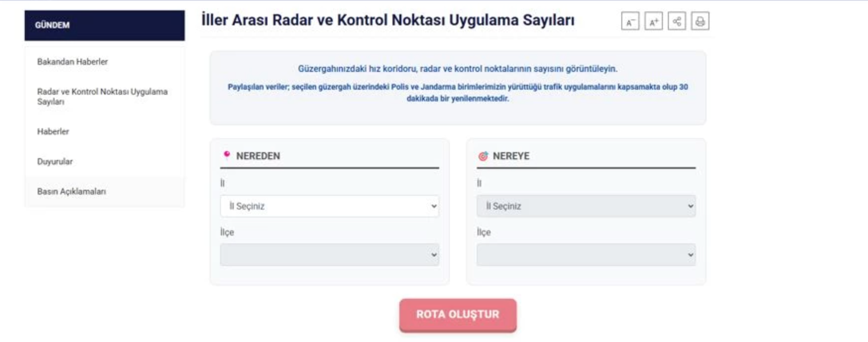Expand the NEREYE İlçe dropdown
The image size is (868, 342).
pyautogui.click(x=586, y=255)
